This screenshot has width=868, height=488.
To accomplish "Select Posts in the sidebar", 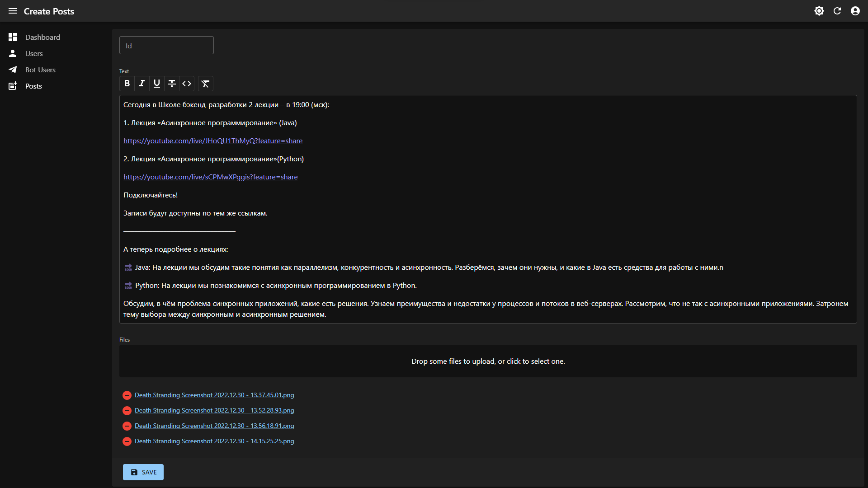I will [33, 86].
